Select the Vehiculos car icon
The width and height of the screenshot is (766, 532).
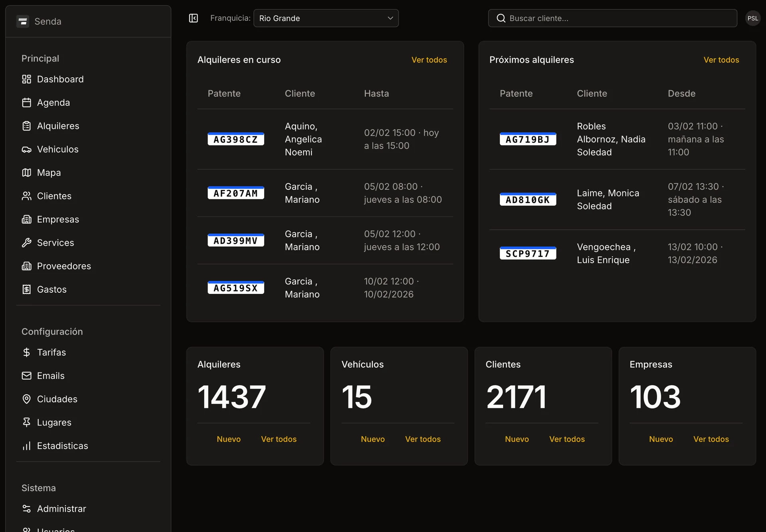[x=27, y=149]
